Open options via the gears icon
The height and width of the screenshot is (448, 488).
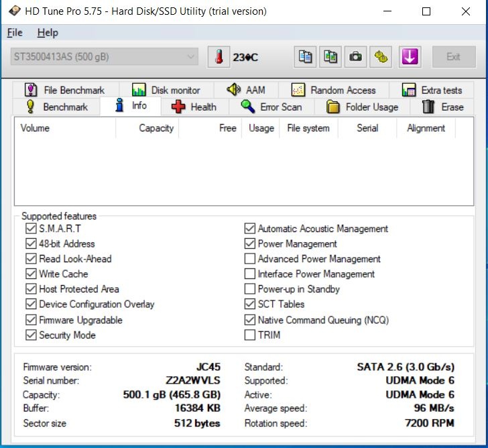click(381, 57)
